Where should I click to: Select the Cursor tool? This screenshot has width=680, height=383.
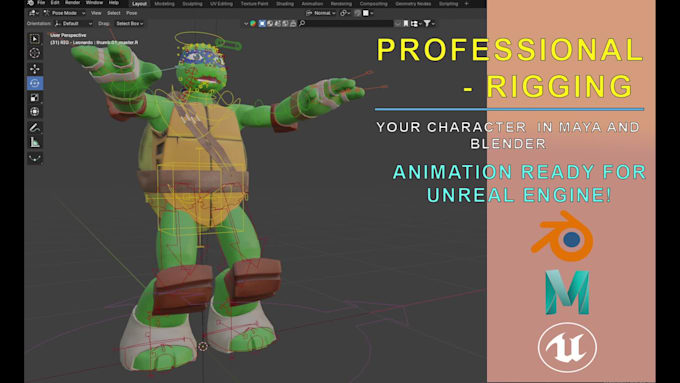35,53
